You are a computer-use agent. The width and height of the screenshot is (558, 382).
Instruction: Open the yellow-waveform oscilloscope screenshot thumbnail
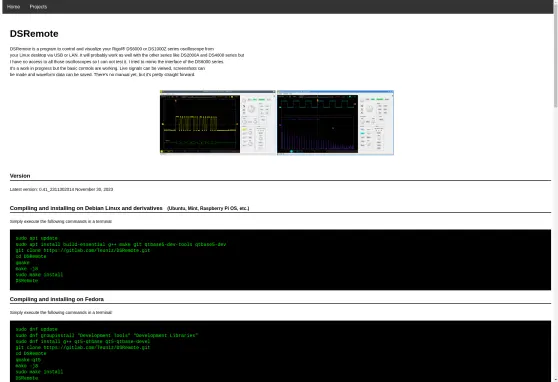217,122
